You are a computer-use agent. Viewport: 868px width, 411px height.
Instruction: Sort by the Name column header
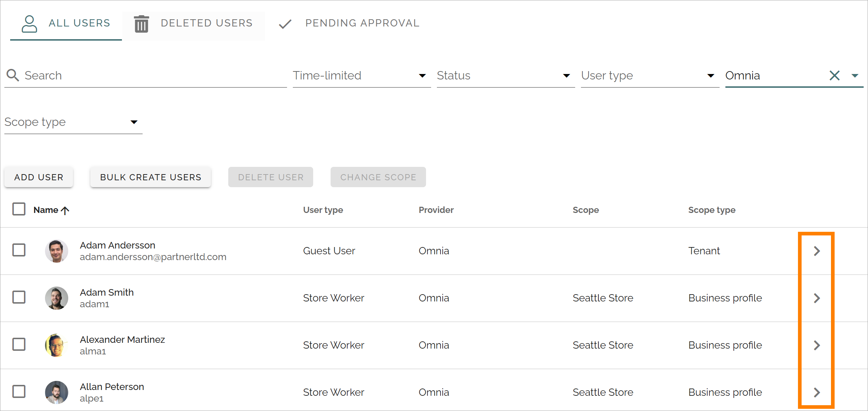46,210
